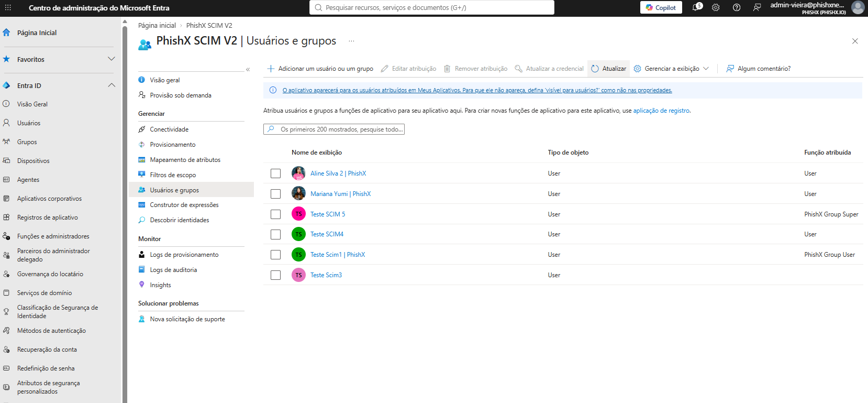Collapse the resource menu double-chevron
Screen dimensions: 868x403
(248, 69)
